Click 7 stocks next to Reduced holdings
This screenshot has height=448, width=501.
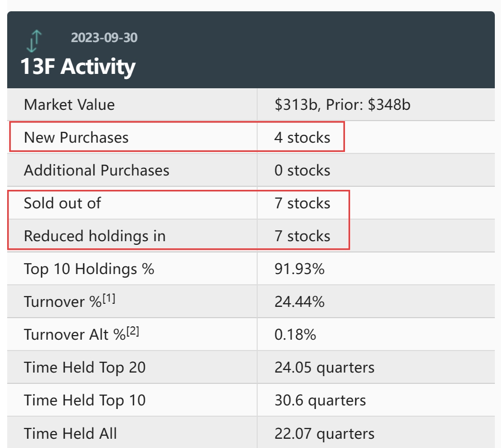[302, 236]
